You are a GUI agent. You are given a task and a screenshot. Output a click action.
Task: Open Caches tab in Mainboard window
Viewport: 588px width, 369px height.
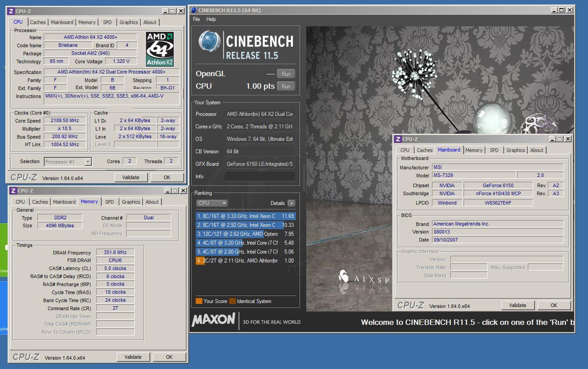click(425, 150)
